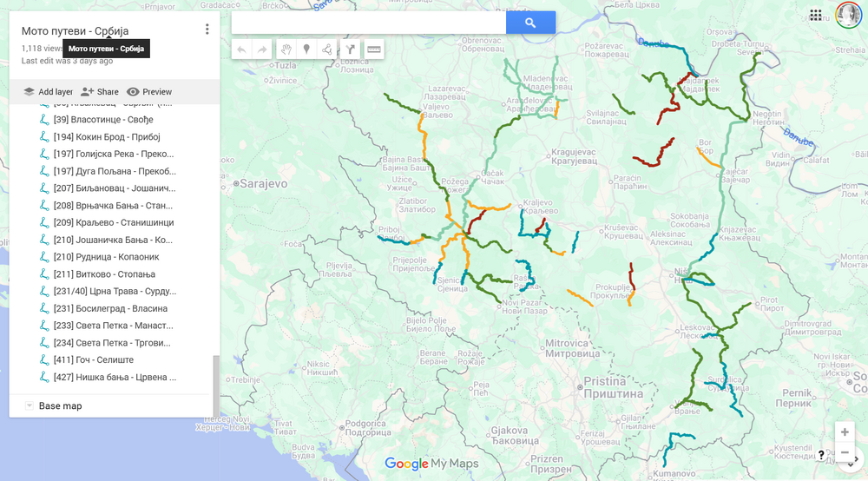Click Add layer
The width and height of the screenshot is (868, 481).
click(x=48, y=92)
